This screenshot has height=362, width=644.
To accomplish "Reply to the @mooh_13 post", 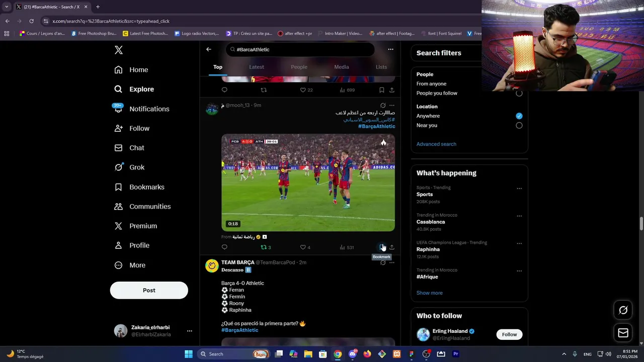I will point(224,247).
